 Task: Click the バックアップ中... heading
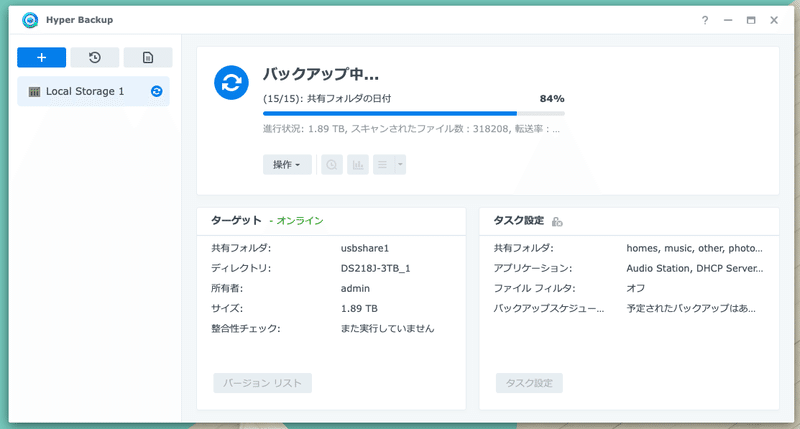click(321, 74)
